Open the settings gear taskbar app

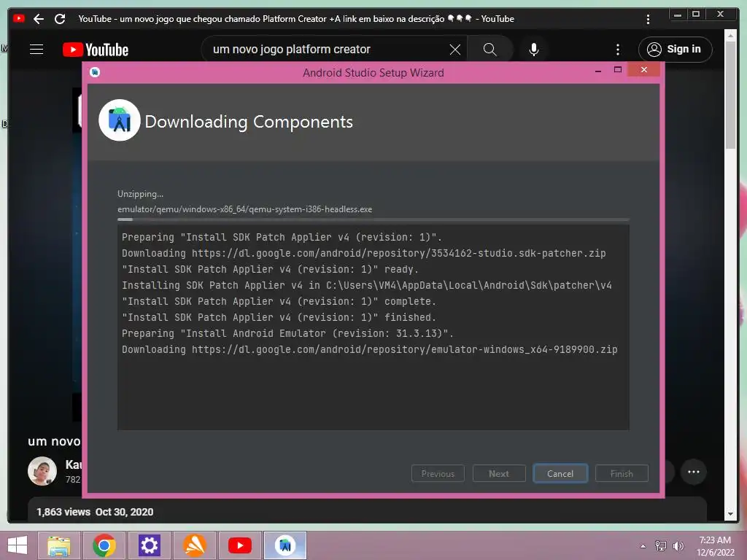coord(149,545)
